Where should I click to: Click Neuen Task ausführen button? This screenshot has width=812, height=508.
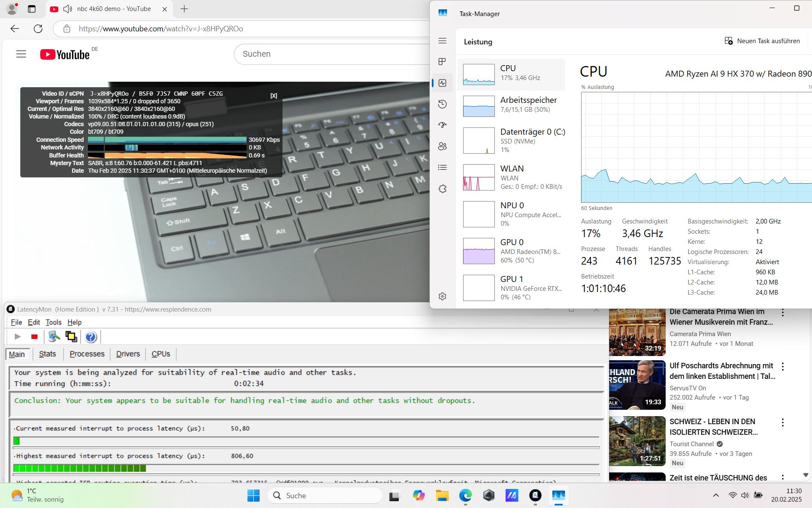coord(762,41)
